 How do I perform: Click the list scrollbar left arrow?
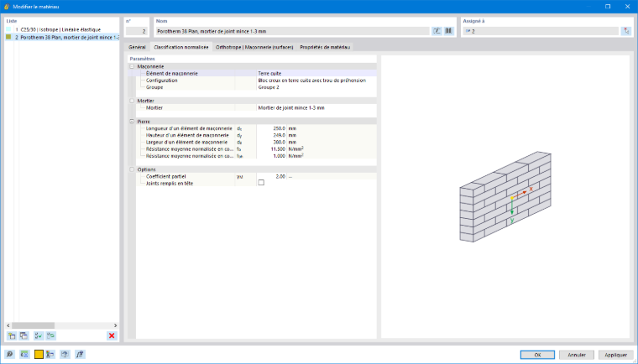(8, 325)
